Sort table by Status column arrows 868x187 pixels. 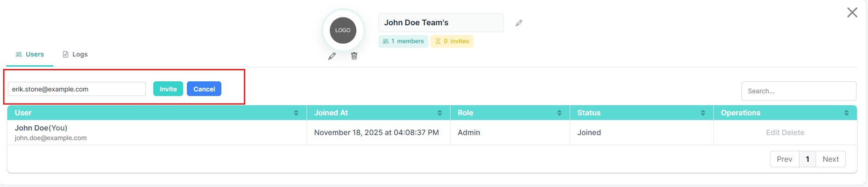pos(703,113)
